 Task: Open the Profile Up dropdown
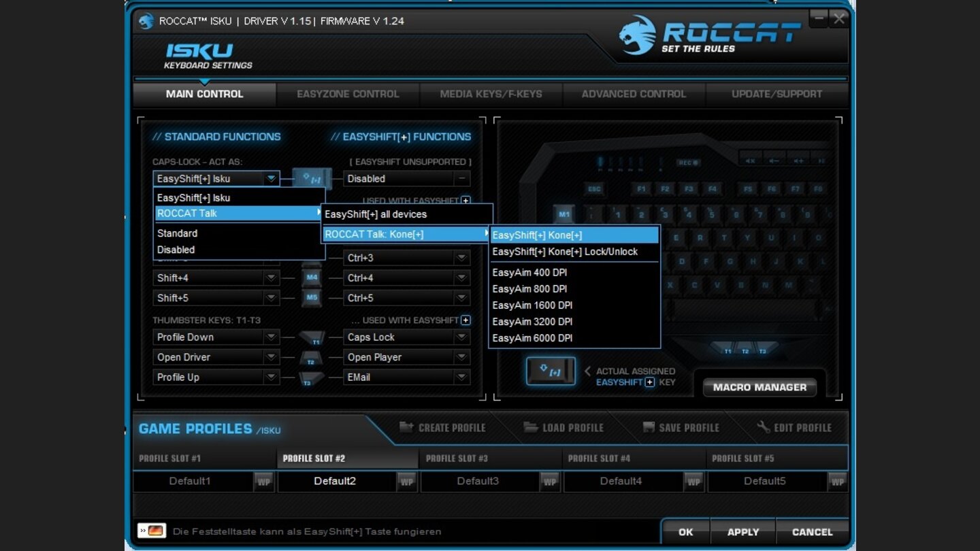click(x=216, y=377)
